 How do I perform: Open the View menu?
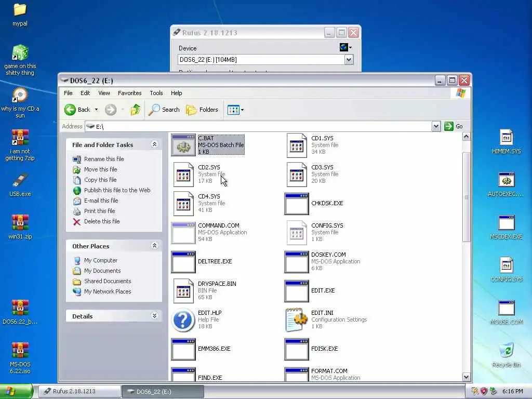pyautogui.click(x=104, y=93)
